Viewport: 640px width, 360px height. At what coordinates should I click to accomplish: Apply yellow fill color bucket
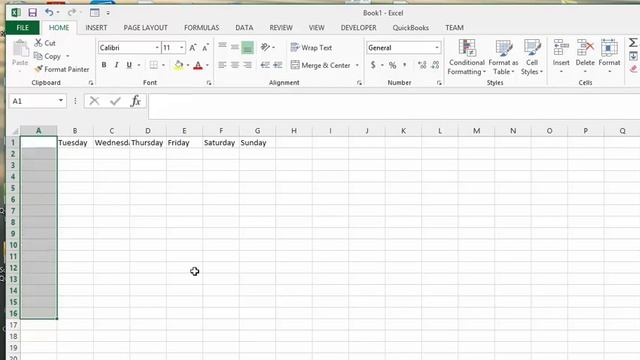click(x=178, y=65)
